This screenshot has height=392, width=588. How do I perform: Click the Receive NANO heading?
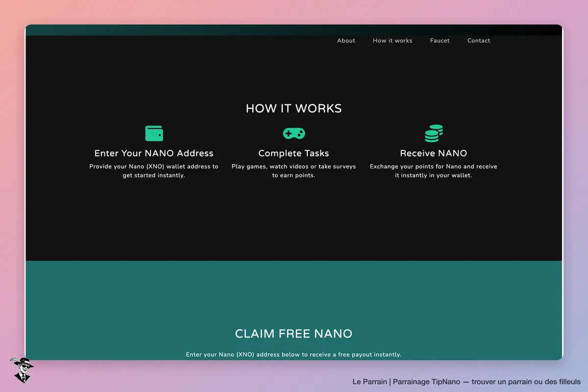(x=434, y=153)
